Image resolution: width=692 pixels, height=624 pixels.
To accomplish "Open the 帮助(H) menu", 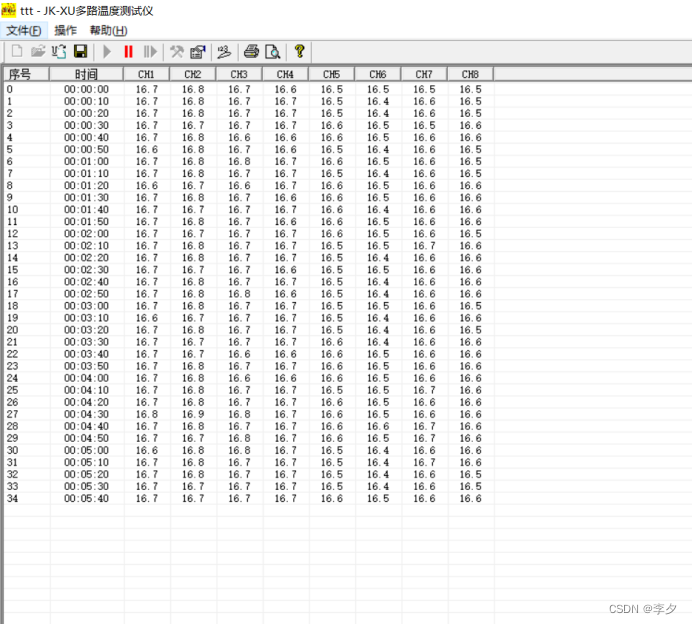I will coord(109,30).
